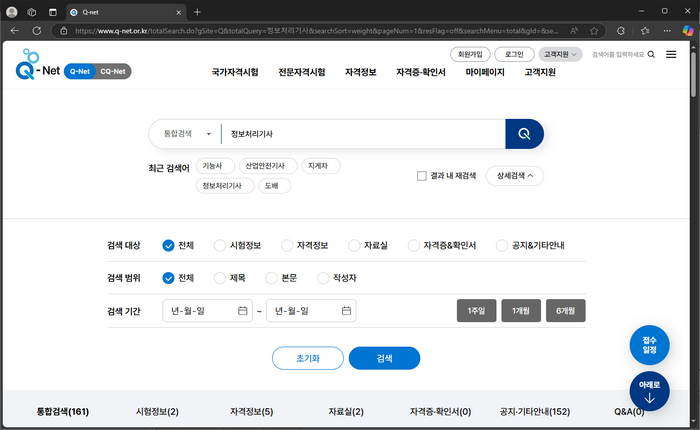Open the end date calendar icon

click(346, 311)
